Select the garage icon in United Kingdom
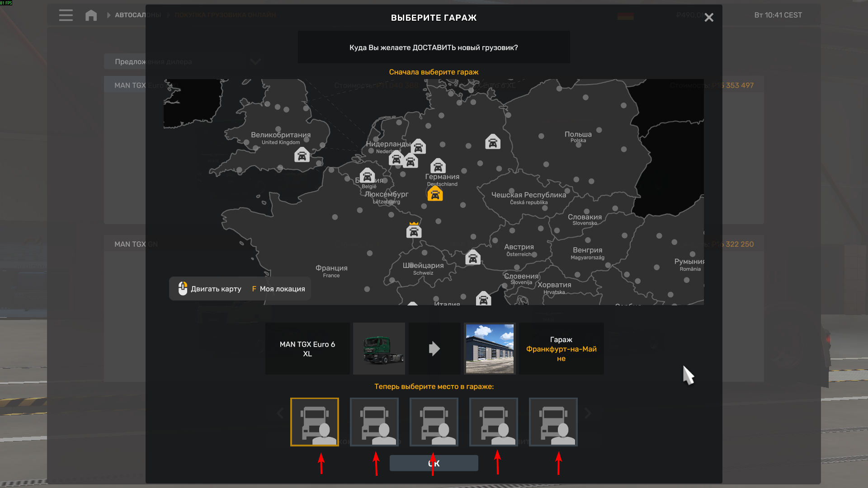The width and height of the screenshot is (868, 488). pyautogui.click(x=302, y=155)
